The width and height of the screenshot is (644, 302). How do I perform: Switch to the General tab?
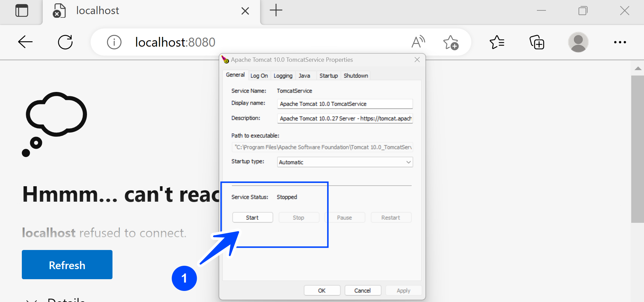click(x=235, y=75)
